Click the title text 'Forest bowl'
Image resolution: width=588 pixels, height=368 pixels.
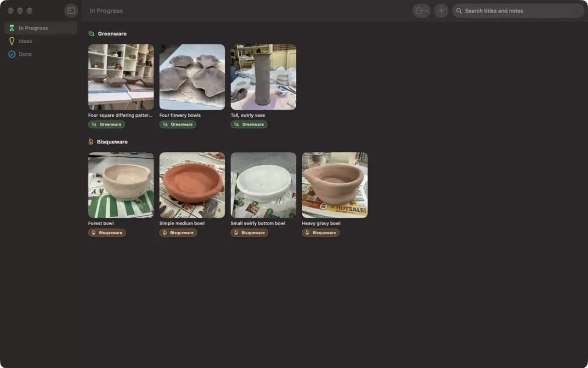[x=101, y=224]
